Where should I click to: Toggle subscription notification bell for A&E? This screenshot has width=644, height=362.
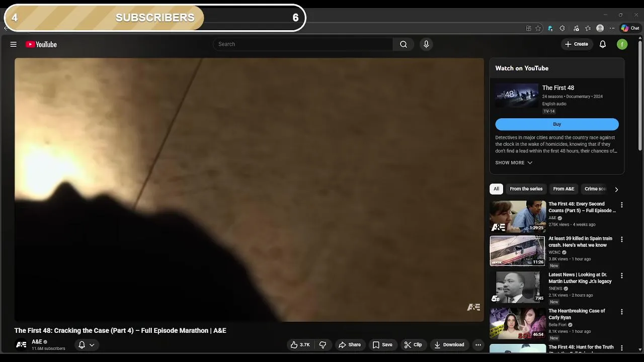pos(82,345)
